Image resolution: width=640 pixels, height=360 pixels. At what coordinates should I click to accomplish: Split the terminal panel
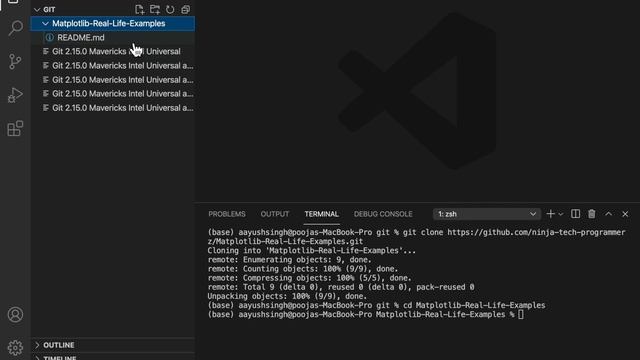tap(576, 214)
